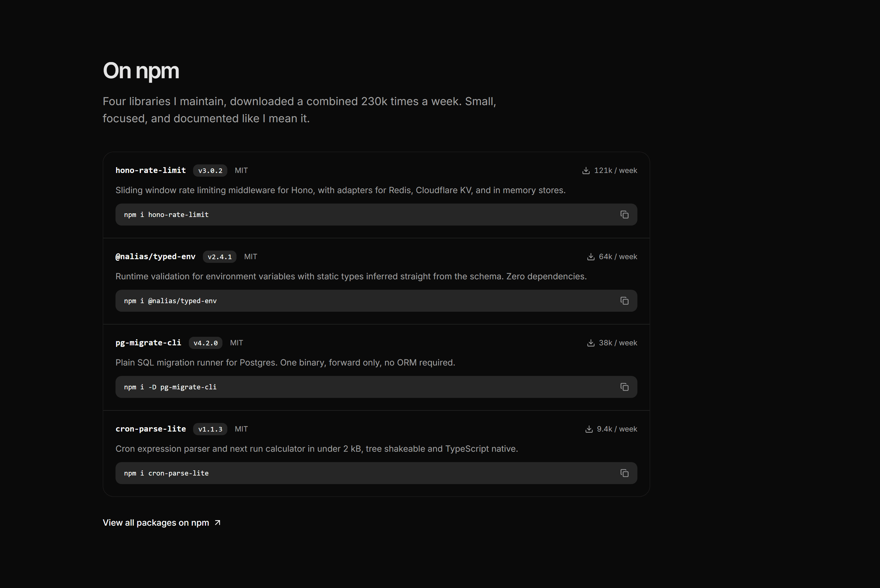Click download icon beside 38k / week

point(591,343)
